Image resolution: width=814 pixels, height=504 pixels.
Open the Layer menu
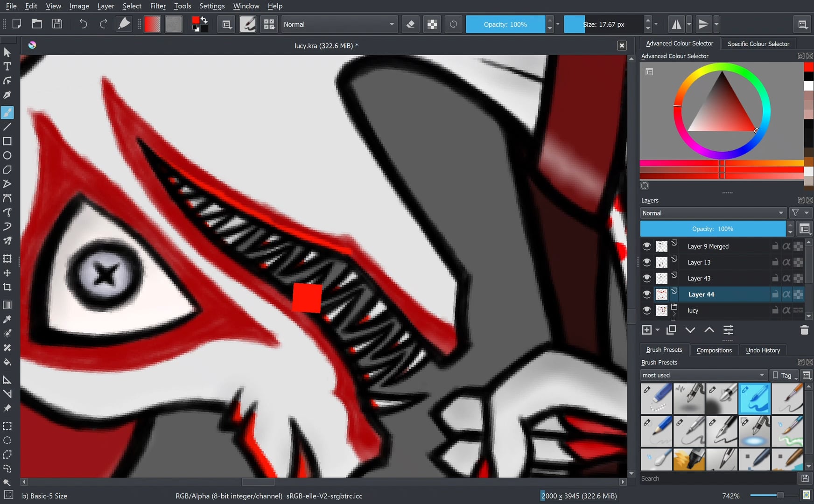pos(105,6)
